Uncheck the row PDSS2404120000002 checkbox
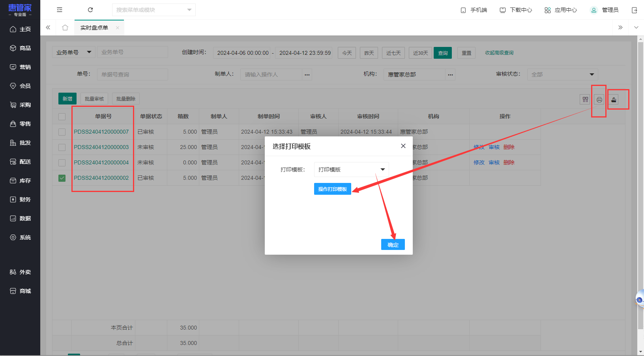This screenshot has height=356, width=644. (x=62, y=178)
